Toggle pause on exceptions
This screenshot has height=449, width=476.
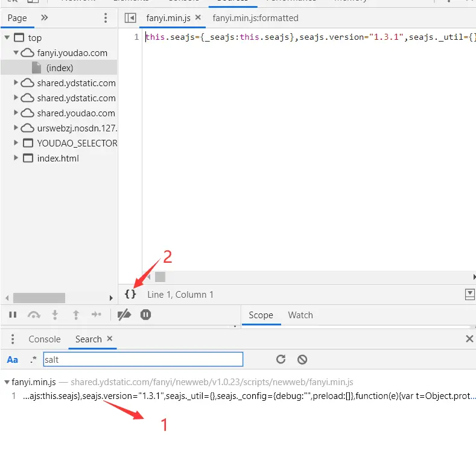pos(146,315)
